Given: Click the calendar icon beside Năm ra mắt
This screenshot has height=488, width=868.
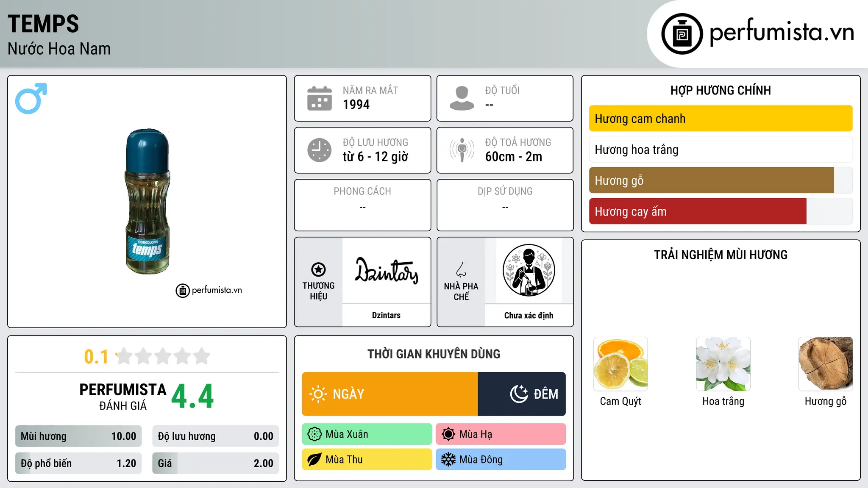Looking at the screenshot, I should click(x=320, y=98).
